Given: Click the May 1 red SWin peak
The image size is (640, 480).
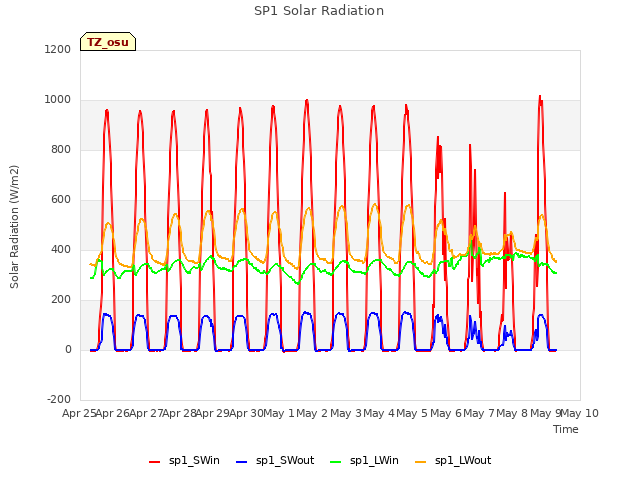Looking at the screenshot, I should coord(307,100).
